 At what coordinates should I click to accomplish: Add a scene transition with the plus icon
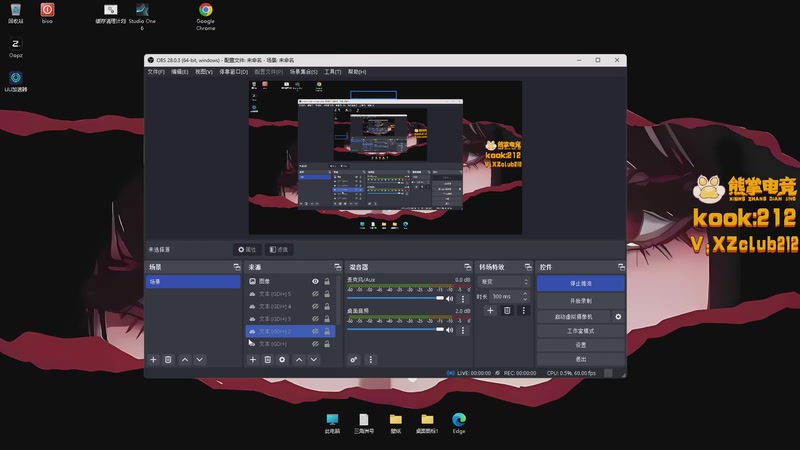point(490,310)
